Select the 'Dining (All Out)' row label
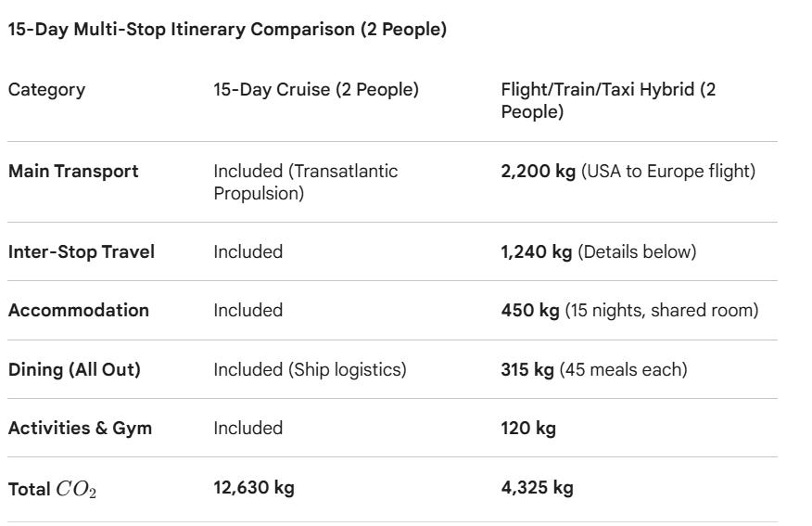 [74, 369]
